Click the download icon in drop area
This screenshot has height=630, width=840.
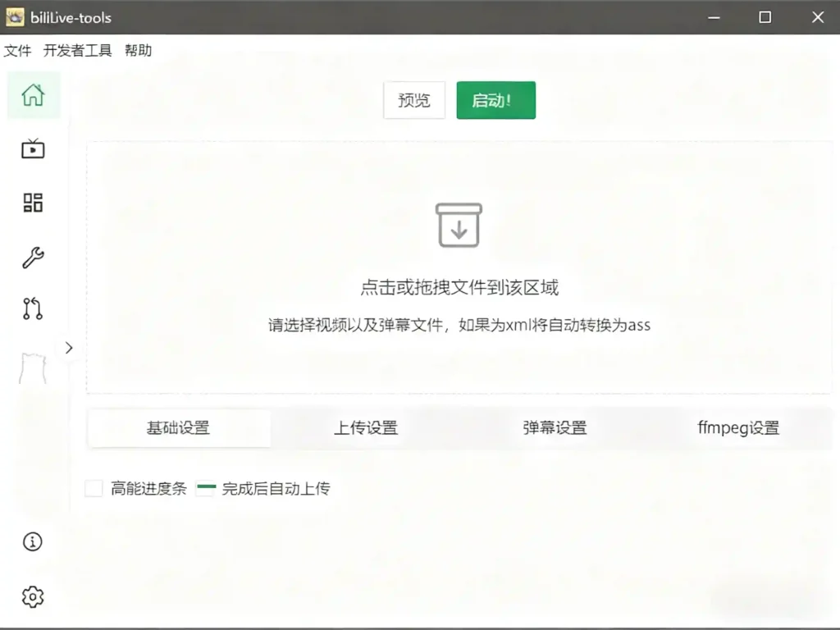pos(459,225)
